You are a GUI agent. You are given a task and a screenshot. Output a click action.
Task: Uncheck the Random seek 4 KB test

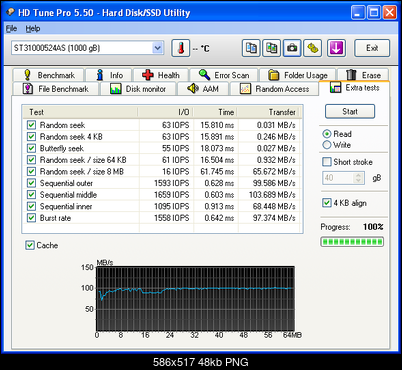[31, 137]
